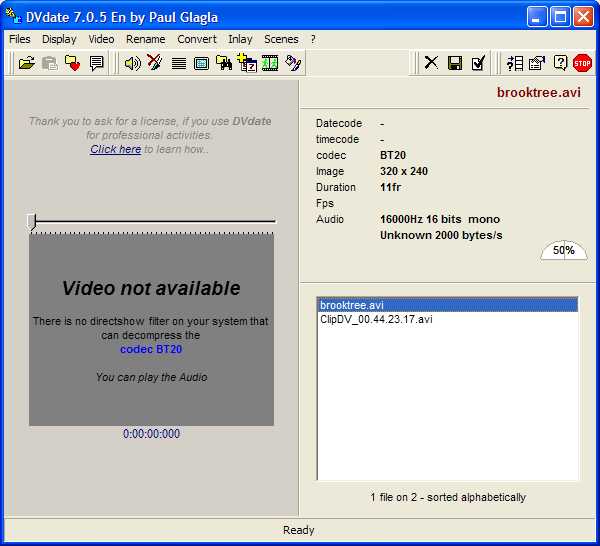
Task: Click the audio value 16000Hz 16 bits mono
Action: (440, 219)
